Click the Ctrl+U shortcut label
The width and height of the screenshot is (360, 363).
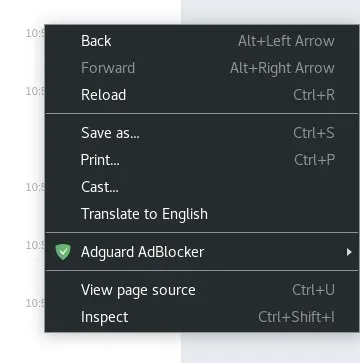313,290
